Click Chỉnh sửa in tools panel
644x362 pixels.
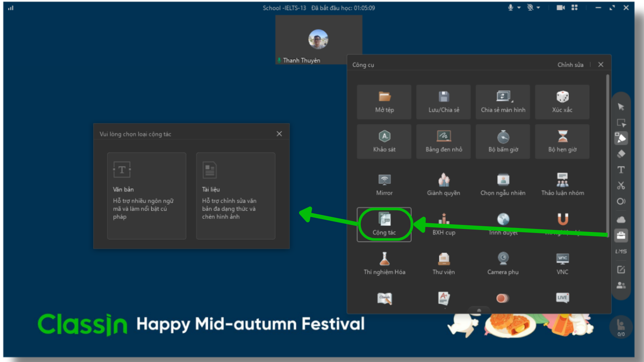click(x=570, y=65)
